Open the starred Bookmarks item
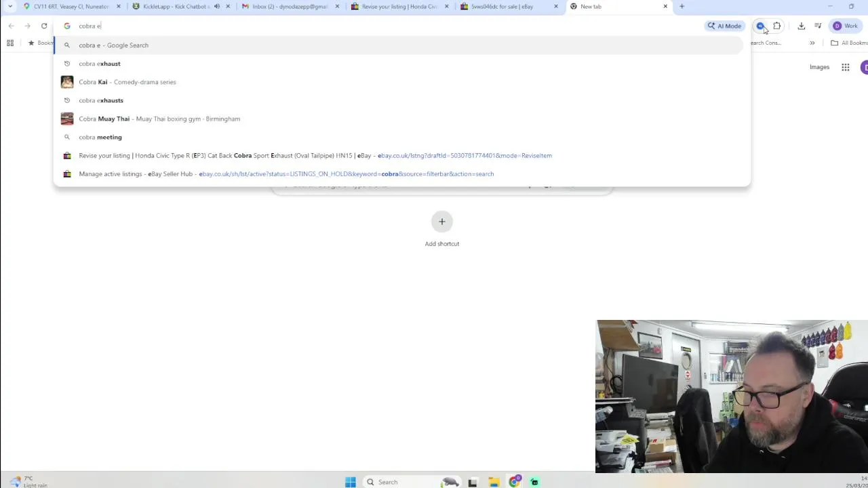868x488 pixels. point(39,43)
